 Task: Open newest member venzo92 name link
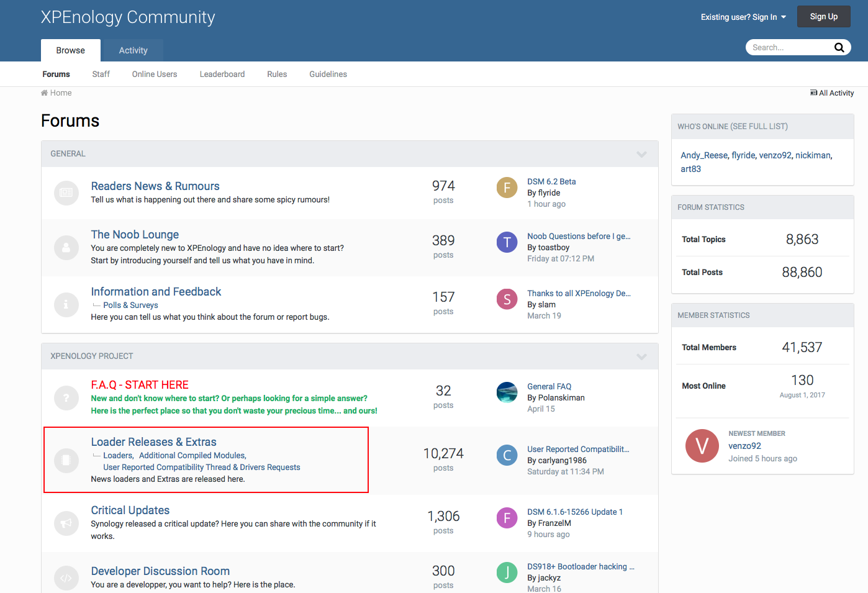click(744, 446)
